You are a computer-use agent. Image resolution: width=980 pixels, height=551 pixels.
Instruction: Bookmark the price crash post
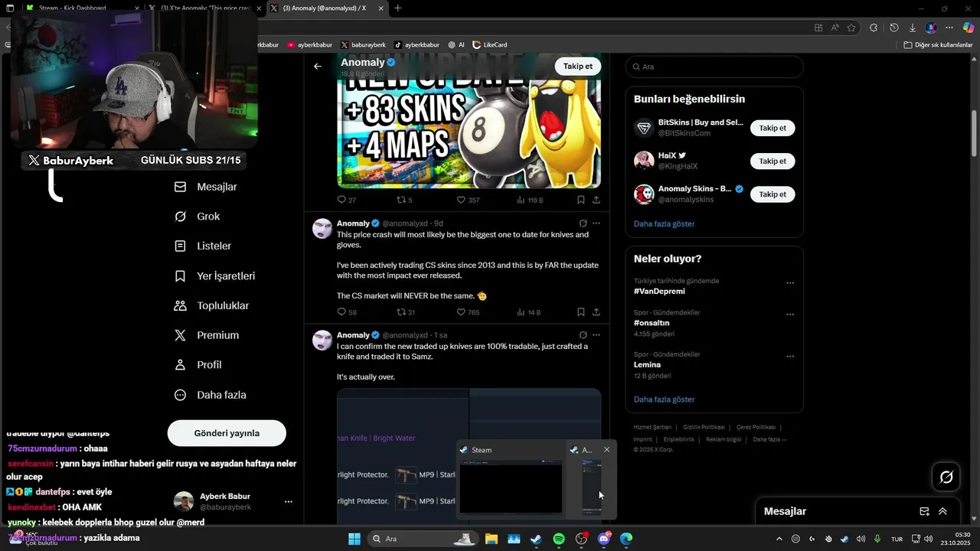[x=581, y=312]
